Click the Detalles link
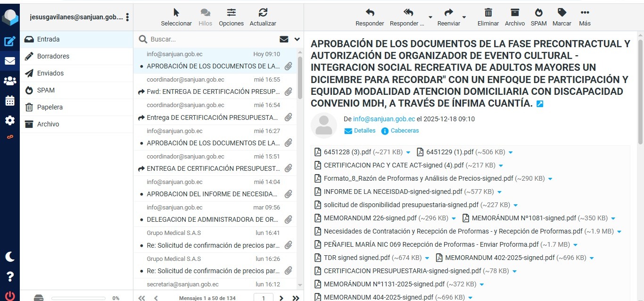Image resolution: width=644 pixels, height=301 pixels. 364,131
